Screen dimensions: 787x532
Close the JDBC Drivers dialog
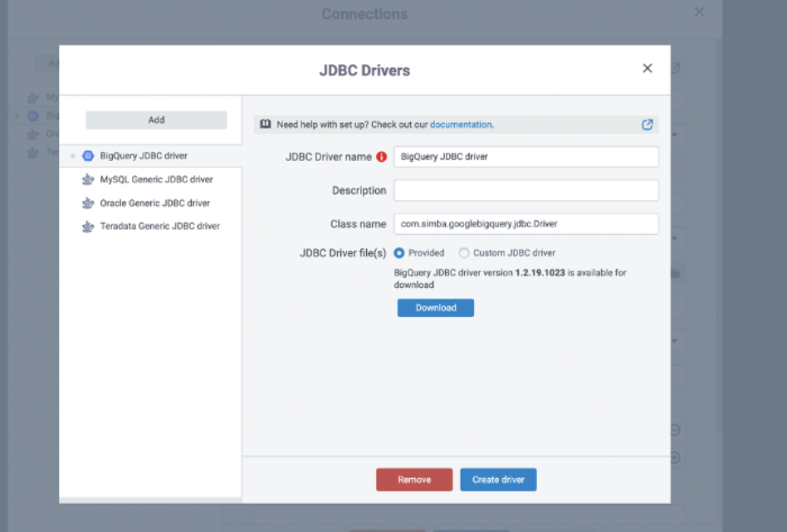tap(648, 68)
